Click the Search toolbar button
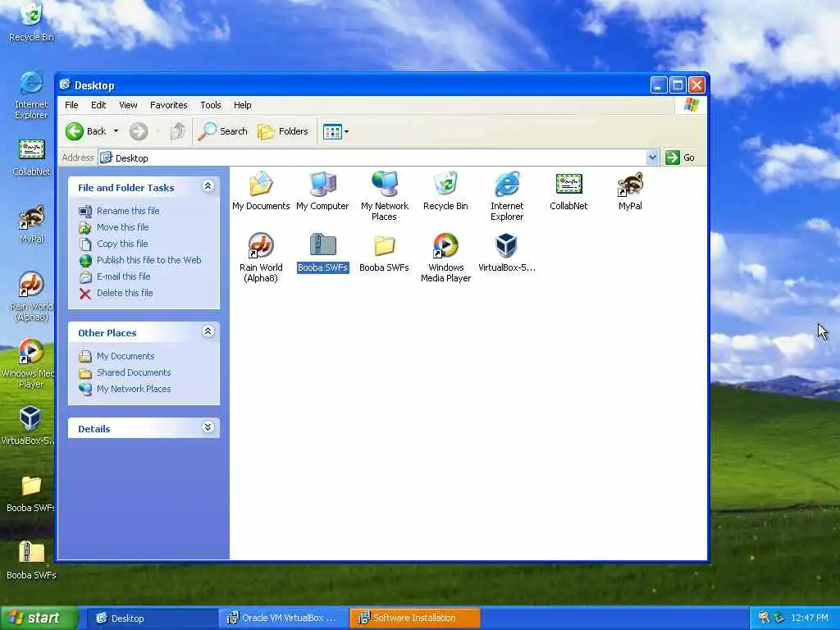The image size is (840, 630). point(223,131)
